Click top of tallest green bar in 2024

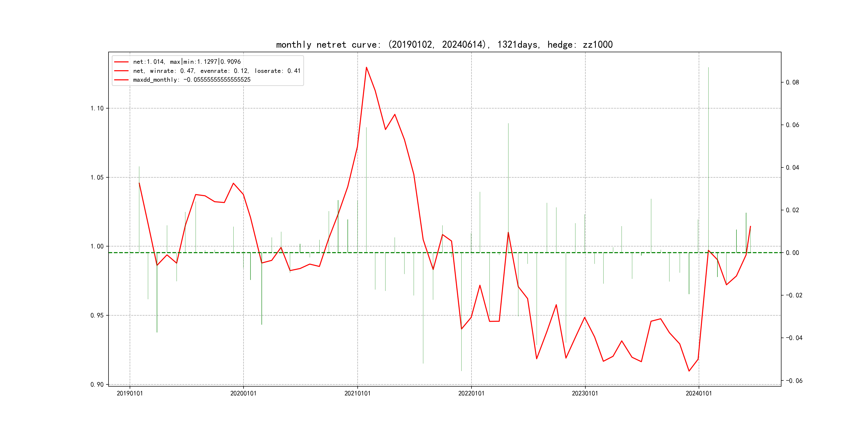coord(708,68)
